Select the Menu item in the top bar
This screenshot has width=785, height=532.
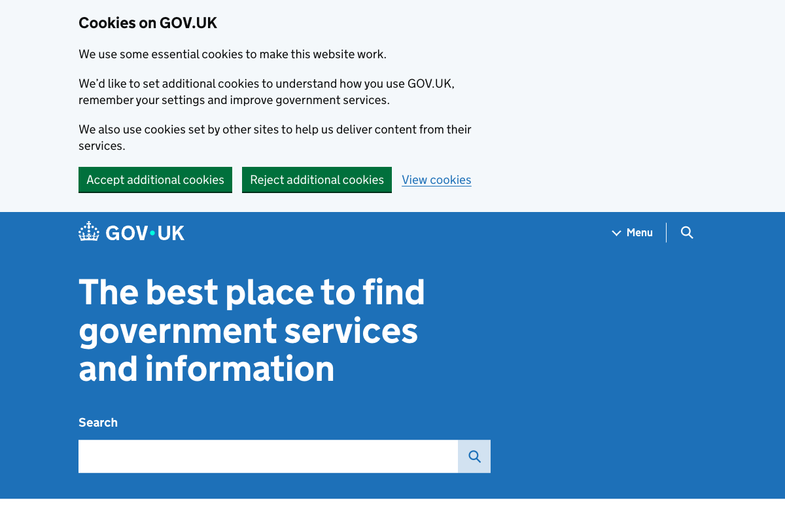pos(639,232)
